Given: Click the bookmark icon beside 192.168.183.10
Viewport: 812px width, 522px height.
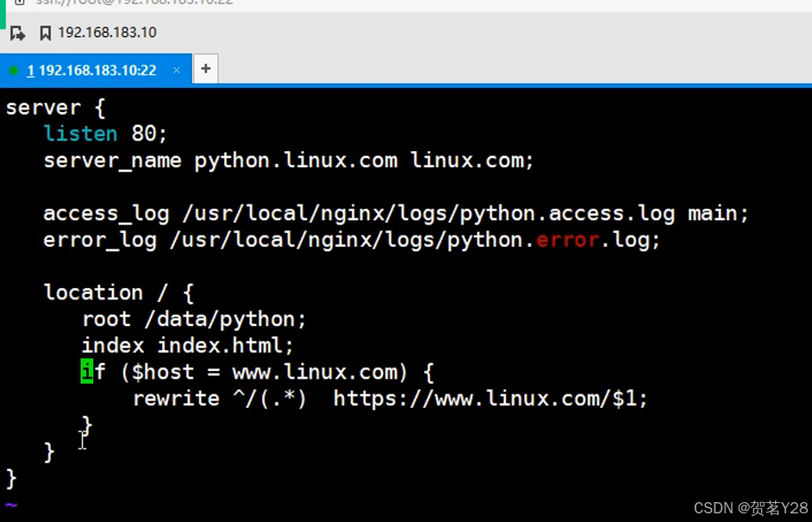Looking at the screenshot, I should tap(46, 32).
